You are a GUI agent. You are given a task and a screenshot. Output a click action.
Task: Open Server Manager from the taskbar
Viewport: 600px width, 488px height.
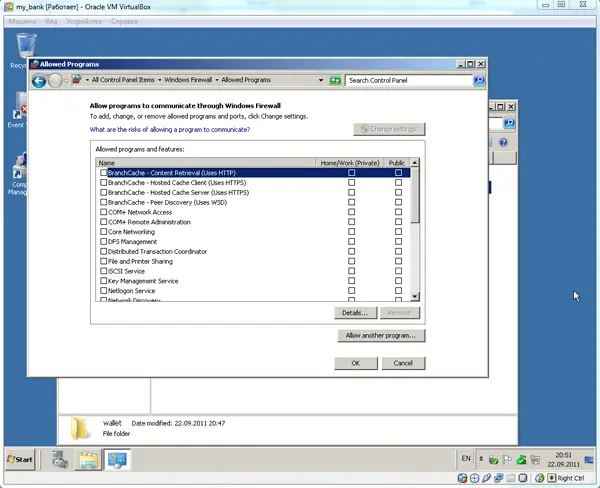pyautogui.click(x=60, y=459)
